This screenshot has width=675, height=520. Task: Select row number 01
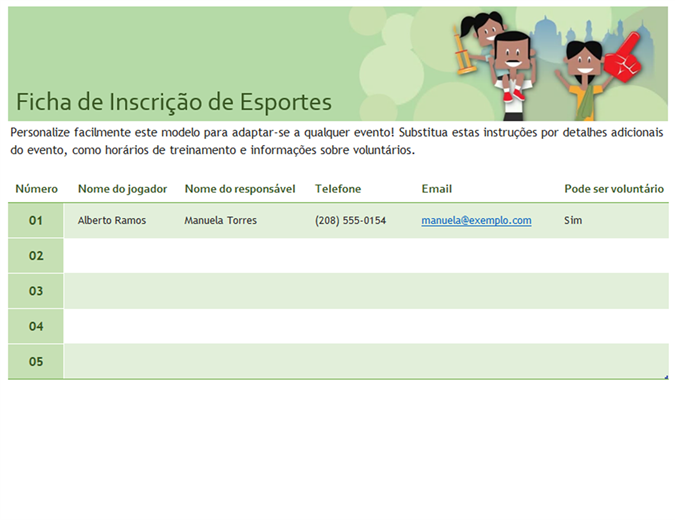(x=36, y=220)
